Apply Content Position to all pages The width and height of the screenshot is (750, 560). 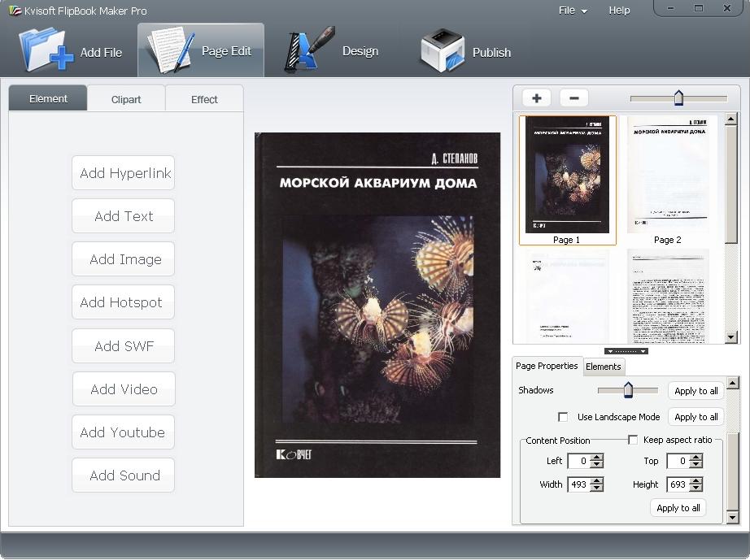(678, 508)
